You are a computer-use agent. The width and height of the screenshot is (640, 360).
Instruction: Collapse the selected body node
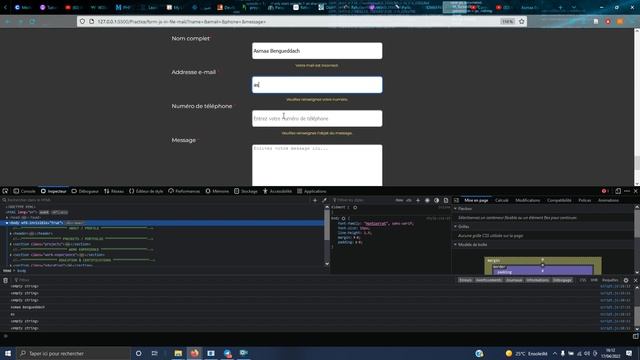click(x=7, y=223)
